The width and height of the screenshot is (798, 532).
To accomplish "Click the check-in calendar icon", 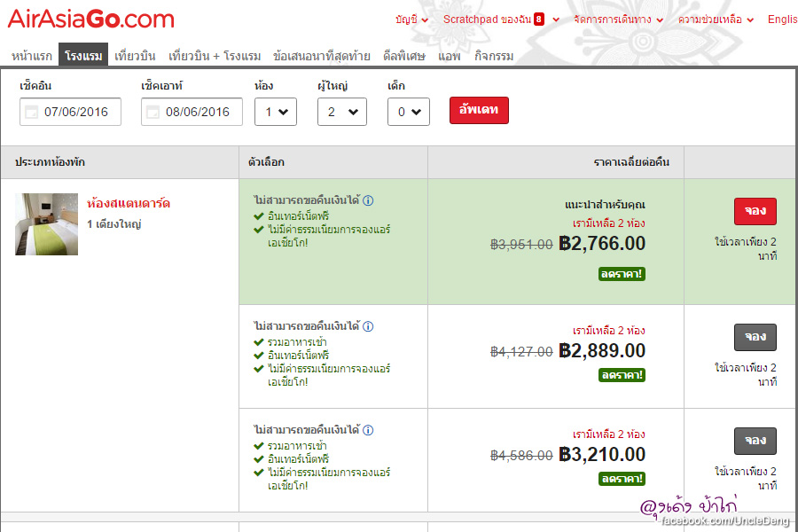I will coord(32,112).
